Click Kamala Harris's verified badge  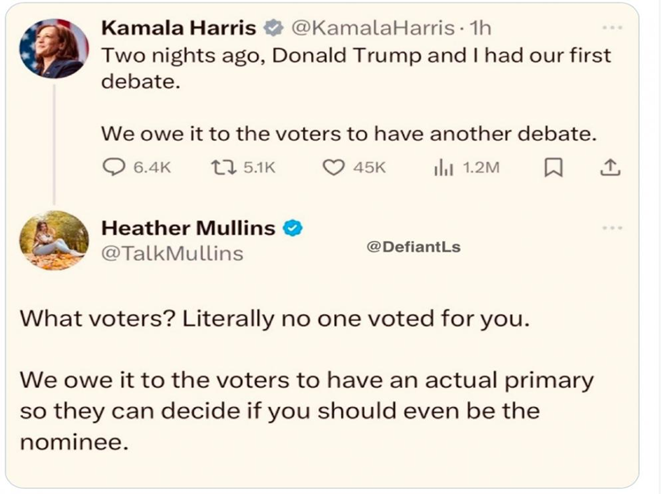[x=273, y=29]
